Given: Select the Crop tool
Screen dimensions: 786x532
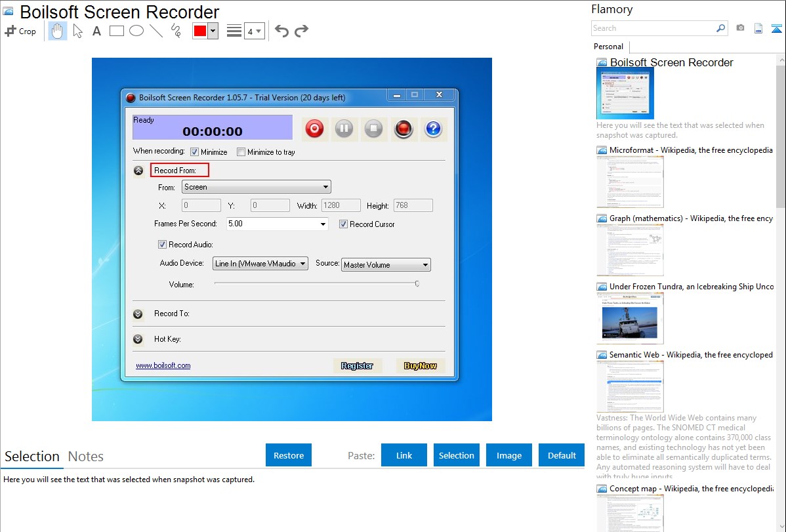Looking at the screenshot, I should pyautogui.click(x=20, y=31).
